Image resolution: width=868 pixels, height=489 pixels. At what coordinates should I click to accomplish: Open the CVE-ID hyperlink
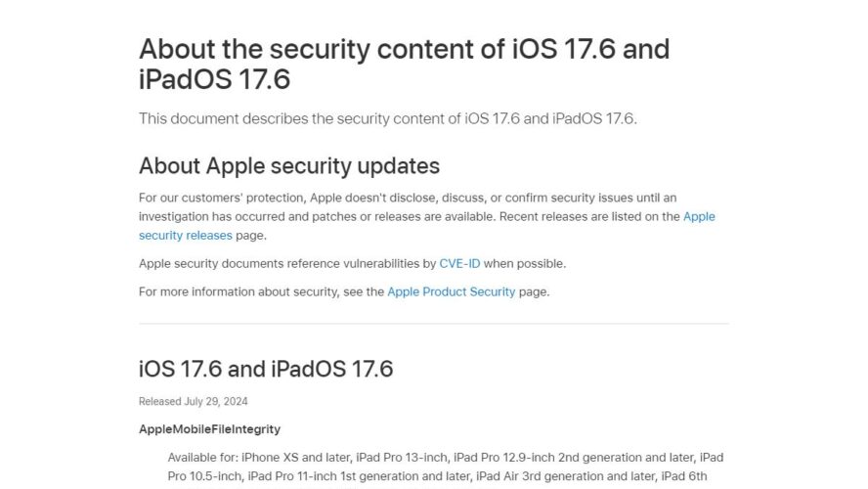(x=459, y=264)
